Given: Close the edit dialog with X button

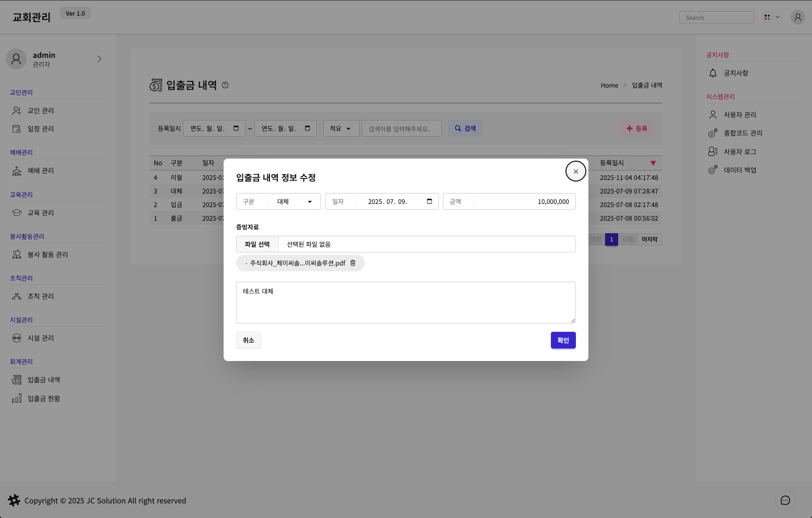Looking at the screenshot, I should [x=575, y=171].
